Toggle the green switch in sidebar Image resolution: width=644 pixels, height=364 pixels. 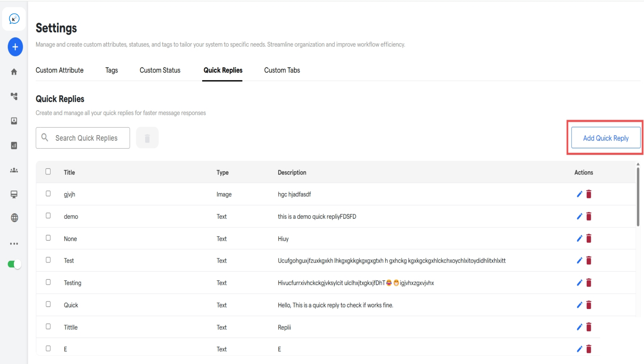(14, 264)
